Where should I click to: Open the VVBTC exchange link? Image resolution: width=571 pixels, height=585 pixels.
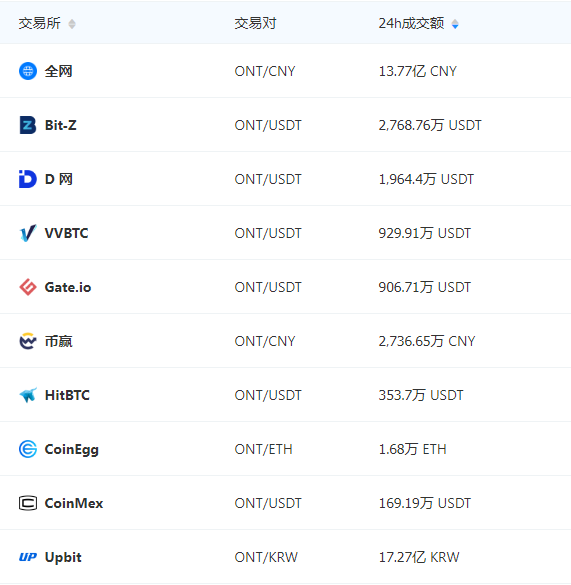pyautogui.click(x=66, y=233)
